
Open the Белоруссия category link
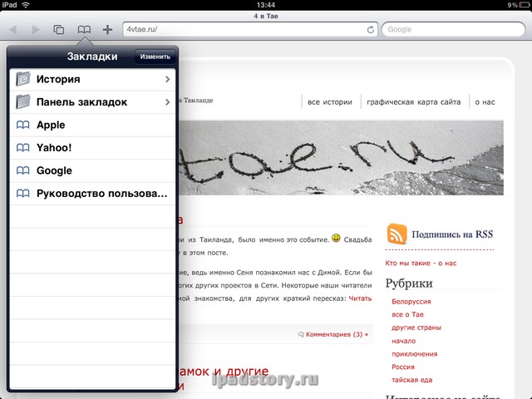[411, 302]
